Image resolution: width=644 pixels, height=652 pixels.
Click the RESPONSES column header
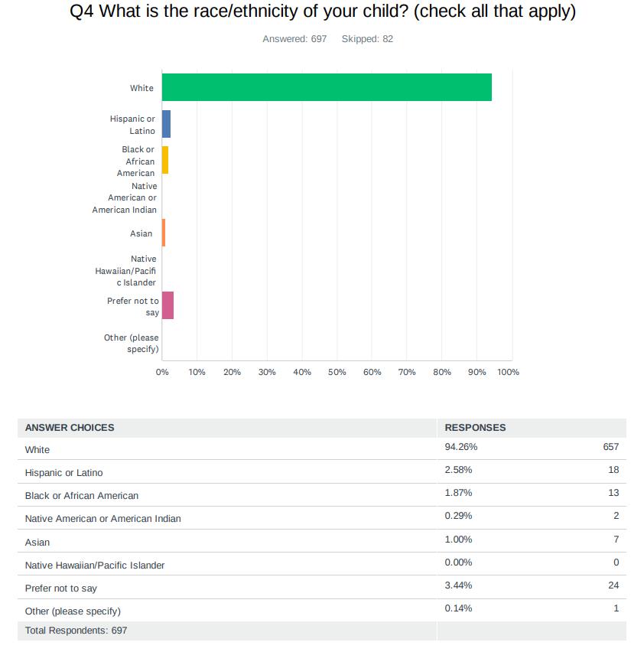coord(475,428)
